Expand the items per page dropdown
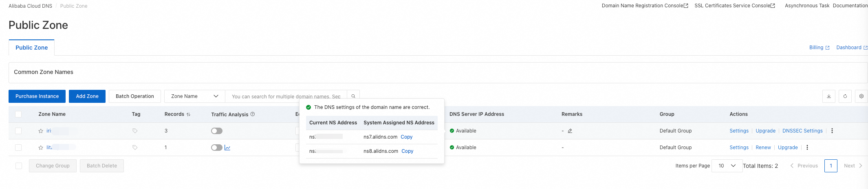The height and width of the screenshot is (189, 868). click(x=727, y=166)
